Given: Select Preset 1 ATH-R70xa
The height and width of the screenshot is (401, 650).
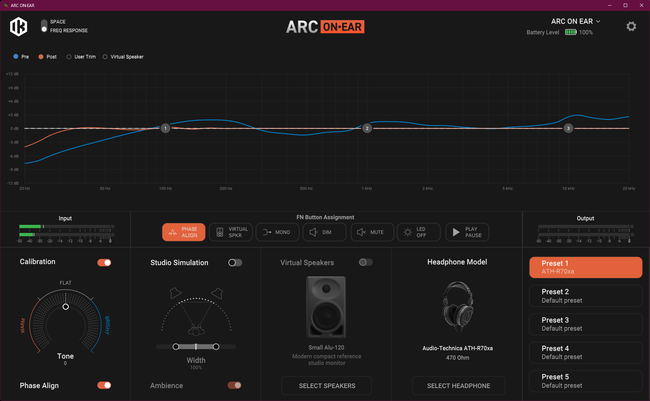Looking at the screenshot, I should [x=586, y=267].
